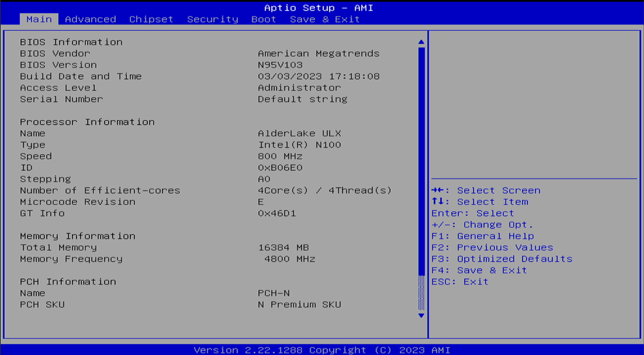Click the Version 2.22.1288 copyright footer
644x355 pixels.
pyautogui.click(x=322, y=350)
